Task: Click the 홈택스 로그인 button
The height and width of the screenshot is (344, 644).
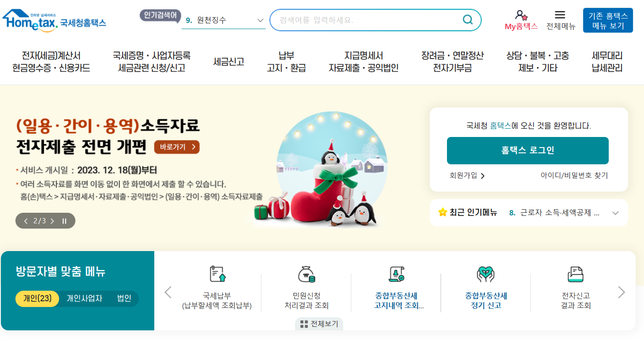Action: (528, 150)
